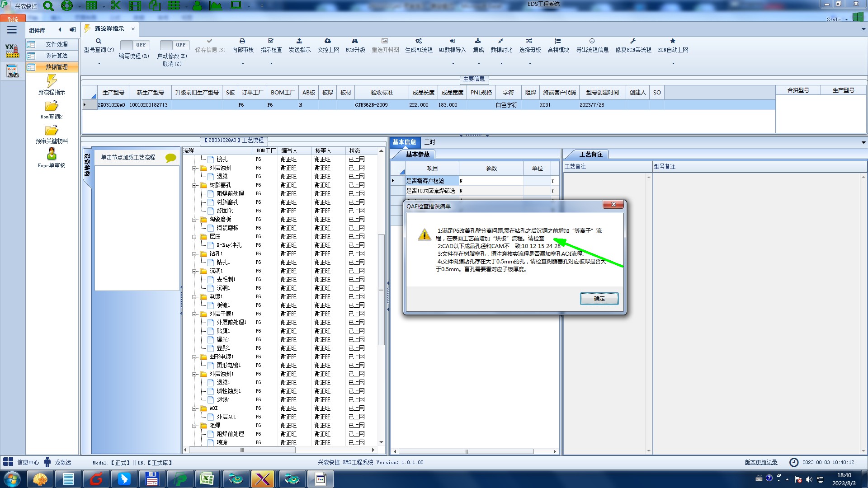Open 新流程指示 lightning icon in sidebar

click(52, 81)
